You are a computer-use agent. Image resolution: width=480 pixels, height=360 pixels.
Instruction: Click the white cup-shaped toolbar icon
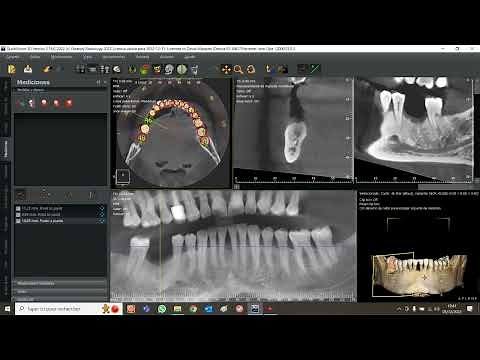click(x=194, y=69)
